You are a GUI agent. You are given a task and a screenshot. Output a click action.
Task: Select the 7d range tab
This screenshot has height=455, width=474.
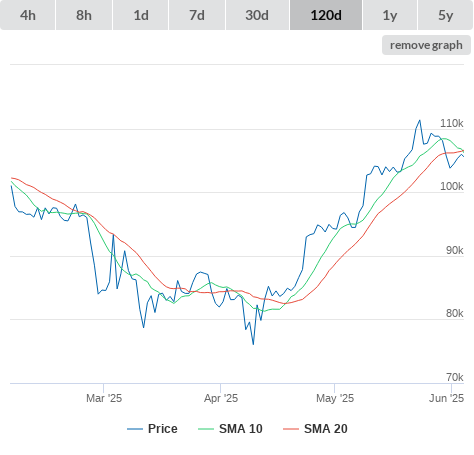197,15
